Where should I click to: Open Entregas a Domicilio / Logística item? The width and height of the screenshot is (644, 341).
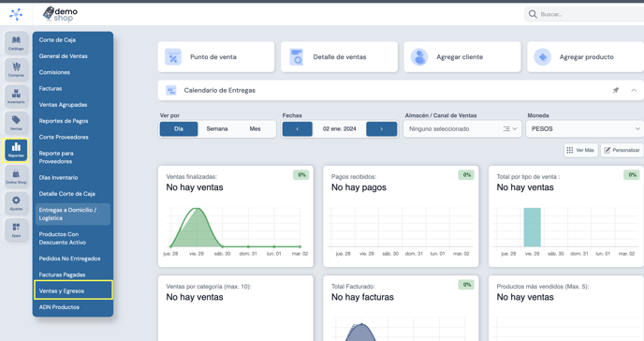(x=73, y=214)
